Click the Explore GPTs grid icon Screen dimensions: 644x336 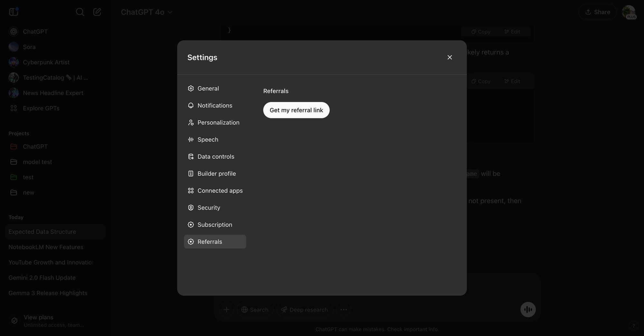click(14, 108)
